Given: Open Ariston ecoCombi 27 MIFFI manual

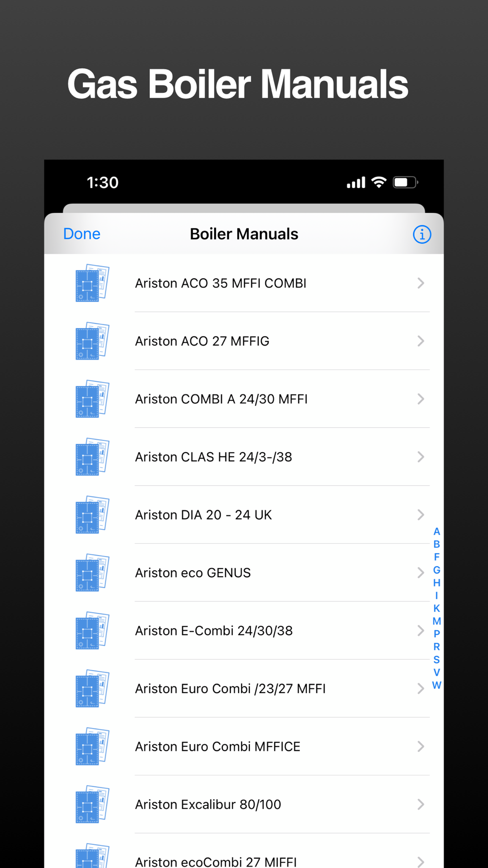Looking at the screenshot, I should 244,851.
